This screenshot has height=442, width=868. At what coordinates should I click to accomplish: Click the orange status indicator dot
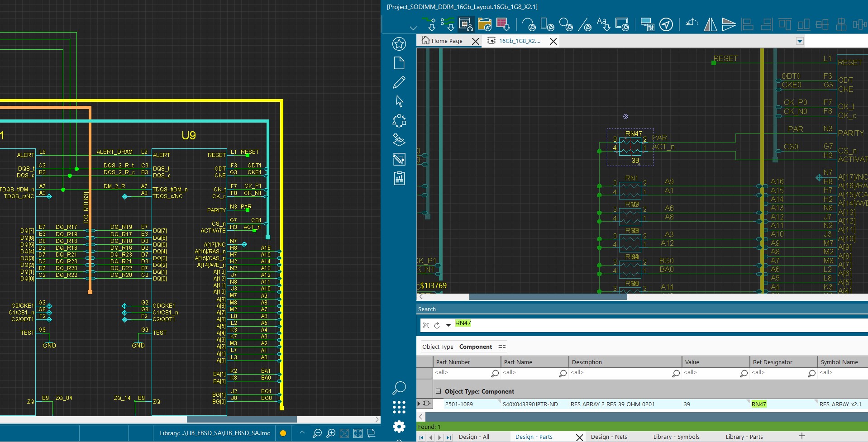pyautogui.click(x=283, y=433)
